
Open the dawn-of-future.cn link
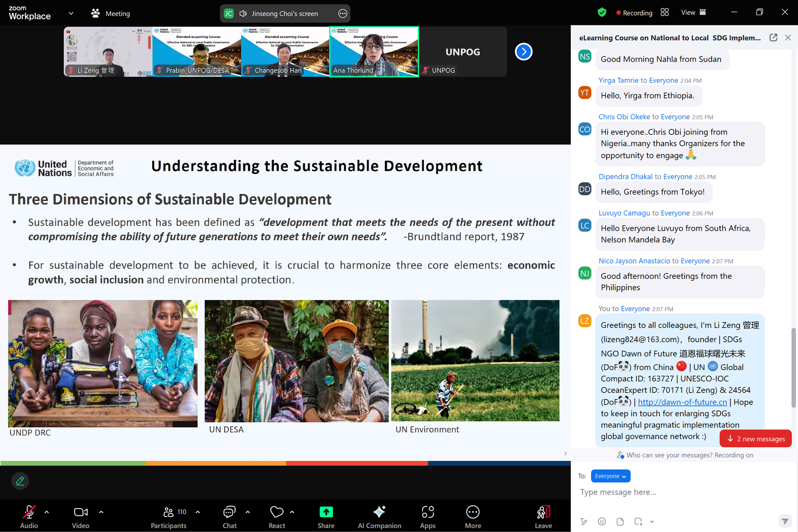coord(682,402)
